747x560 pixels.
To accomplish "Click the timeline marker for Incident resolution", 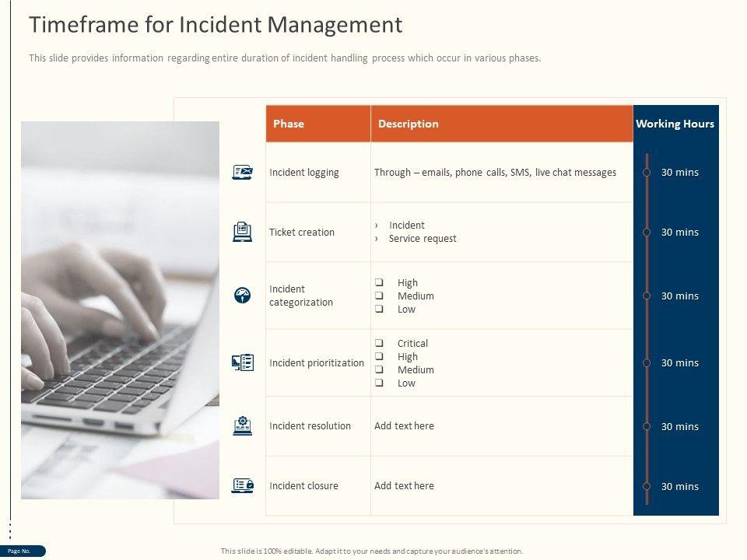I will pos(647,426).
